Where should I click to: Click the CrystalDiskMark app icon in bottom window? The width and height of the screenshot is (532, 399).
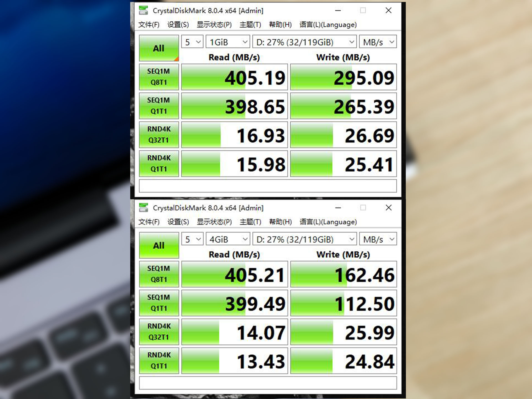(143, 208)
